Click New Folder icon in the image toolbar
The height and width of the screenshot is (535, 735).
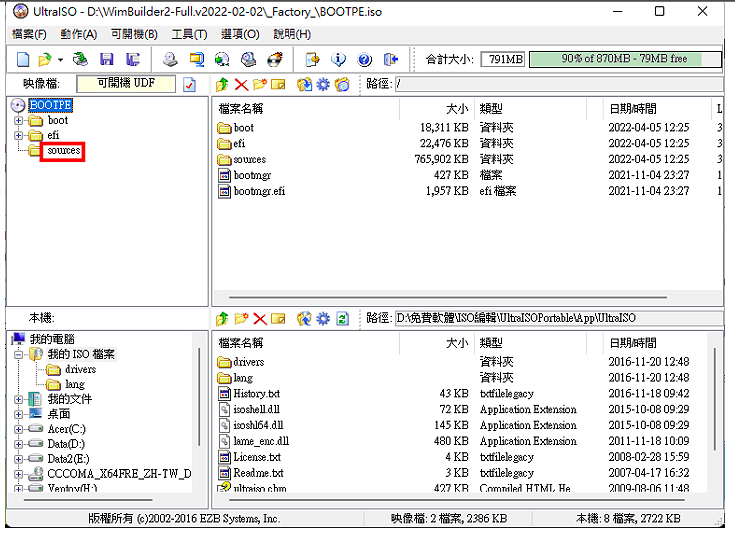click(259, 84)
